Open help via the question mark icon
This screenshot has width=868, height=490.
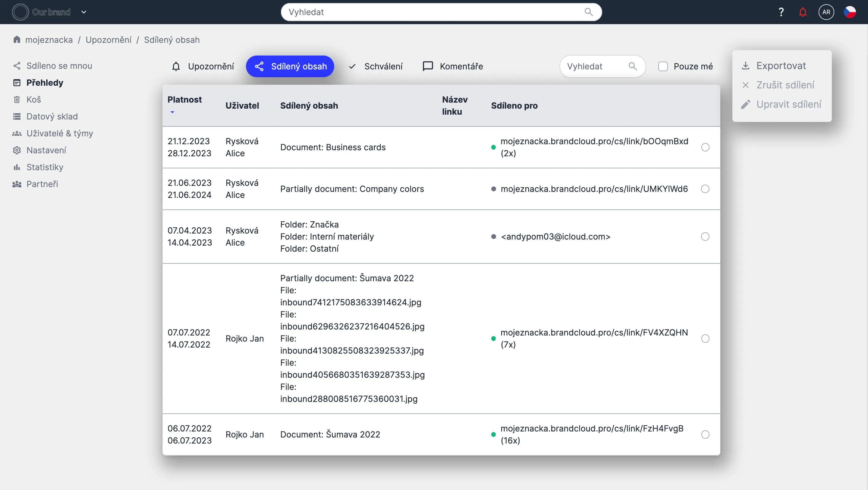coord(781,12)
